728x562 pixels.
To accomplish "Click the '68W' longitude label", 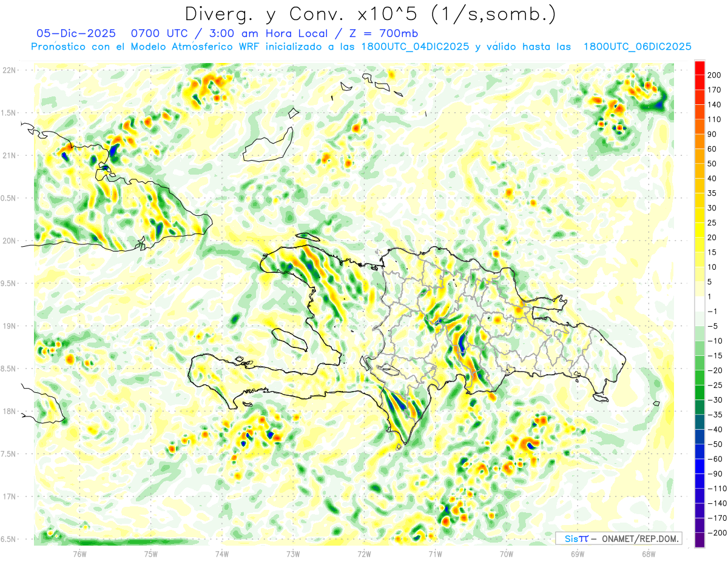I will pyautogui.click(x=649, y=554).
